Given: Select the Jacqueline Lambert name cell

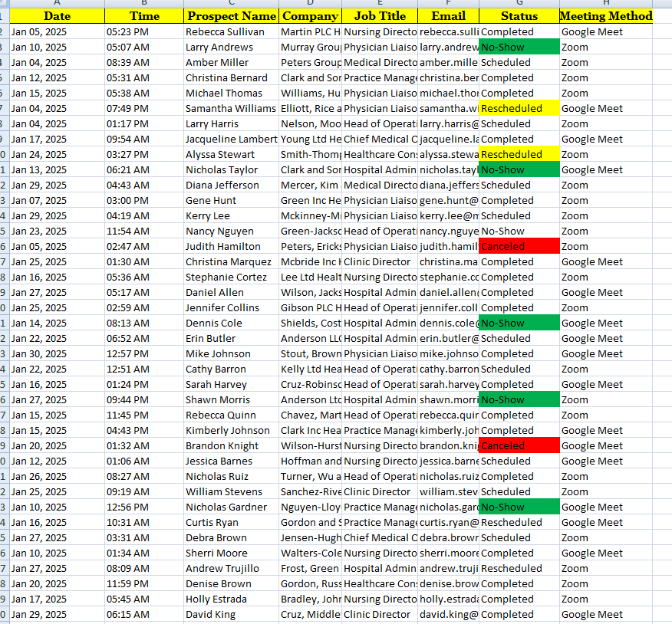Looking at the screenshot, I should point(231,140).
